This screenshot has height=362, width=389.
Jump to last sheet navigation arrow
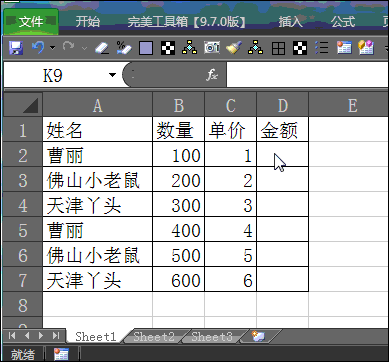56,335
